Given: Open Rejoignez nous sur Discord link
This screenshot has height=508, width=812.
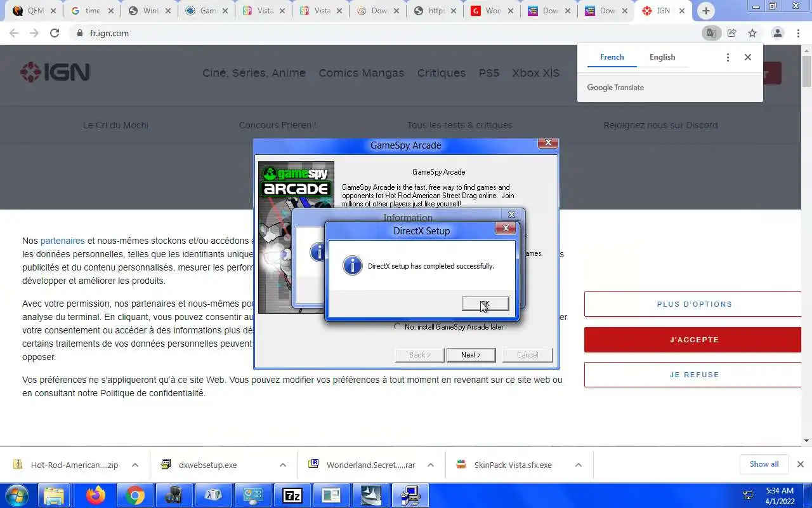Looking at the screenshot, I should (660, 125).
